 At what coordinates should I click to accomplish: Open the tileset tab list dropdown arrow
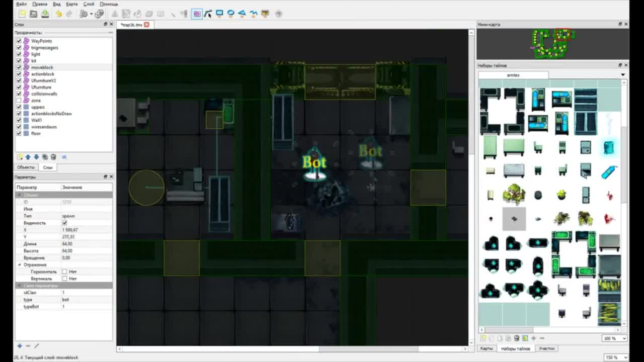point(622,75)
